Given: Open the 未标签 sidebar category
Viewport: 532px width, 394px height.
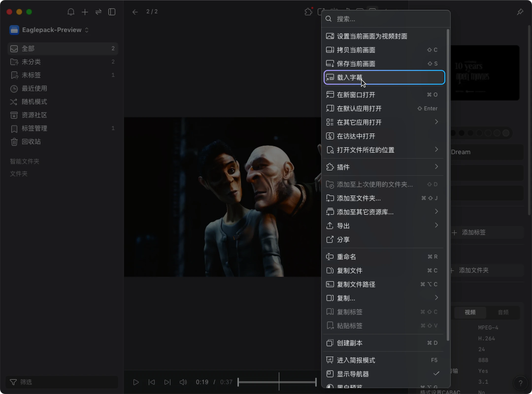Looking at the screenshot, I should tap(63, 75).
